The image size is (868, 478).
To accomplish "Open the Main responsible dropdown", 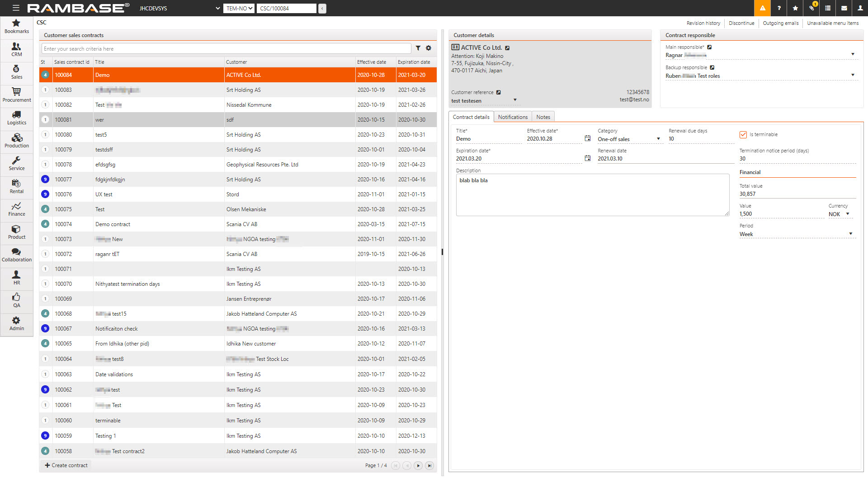I will [853, 55].
